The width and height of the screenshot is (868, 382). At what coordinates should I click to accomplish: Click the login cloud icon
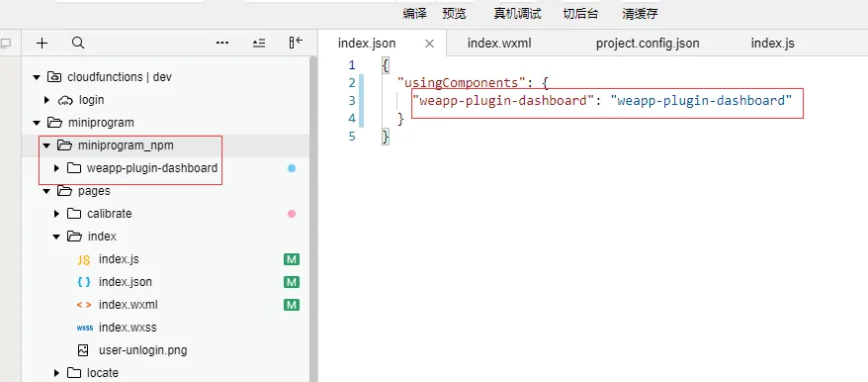pos(65,100)
